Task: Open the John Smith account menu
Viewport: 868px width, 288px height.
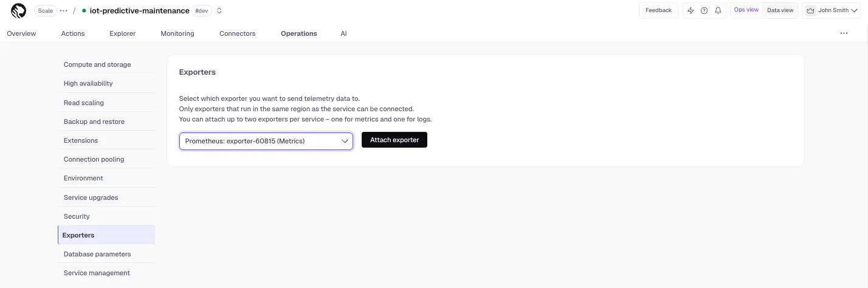Action: pyautogui.click(x=831, y=10)
